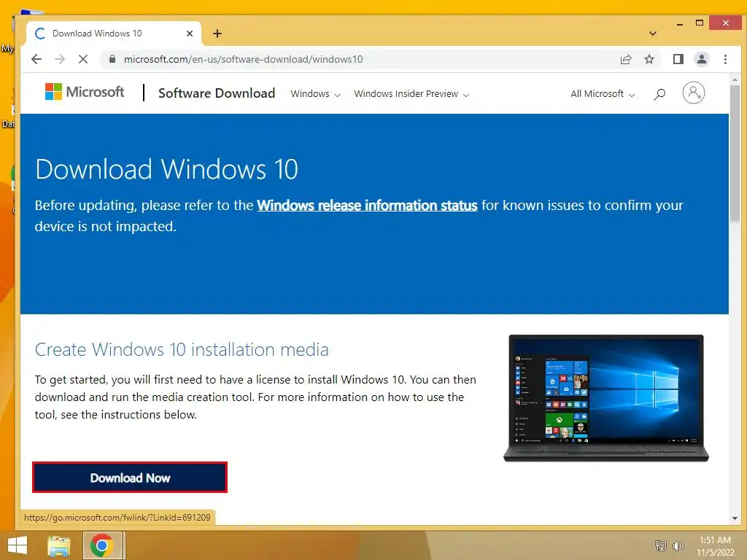Open Chrome three-dot menu

(725, 59)
